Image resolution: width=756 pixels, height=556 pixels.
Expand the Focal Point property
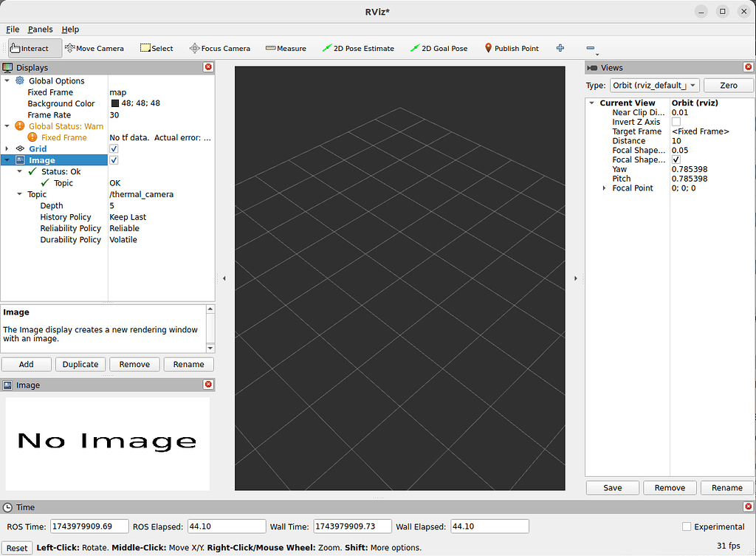coord(605,188)
